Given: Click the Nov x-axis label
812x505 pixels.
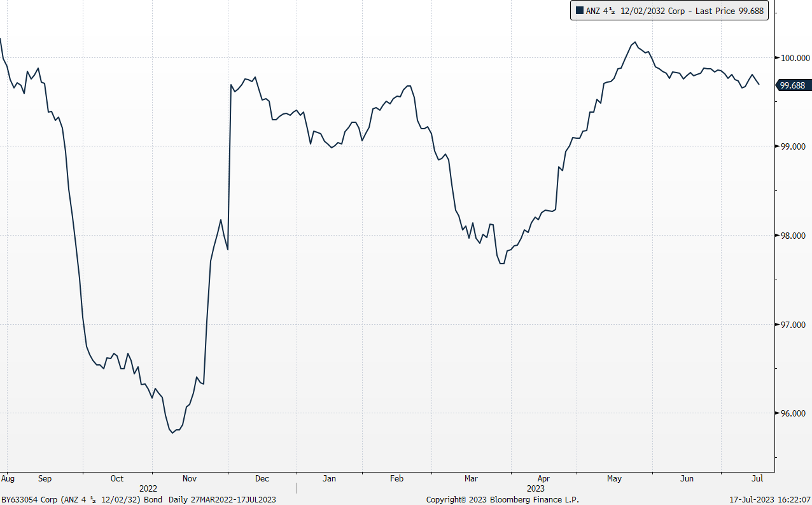Looking at the screenshot, I should tap(191, 478).
